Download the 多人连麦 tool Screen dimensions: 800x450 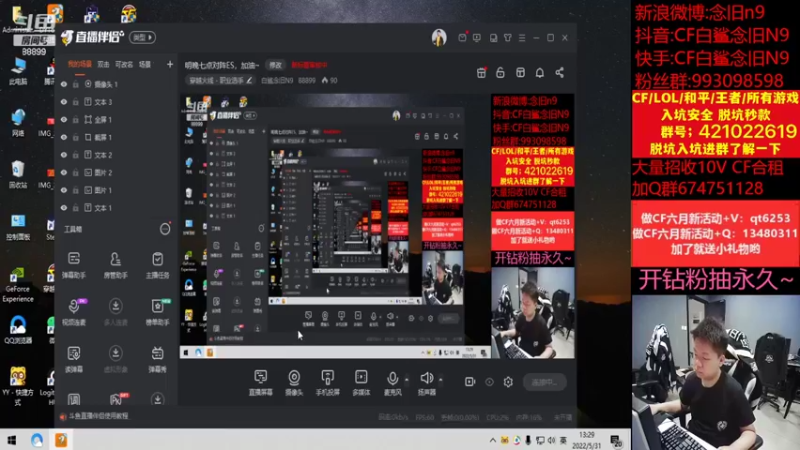[116, 312]
